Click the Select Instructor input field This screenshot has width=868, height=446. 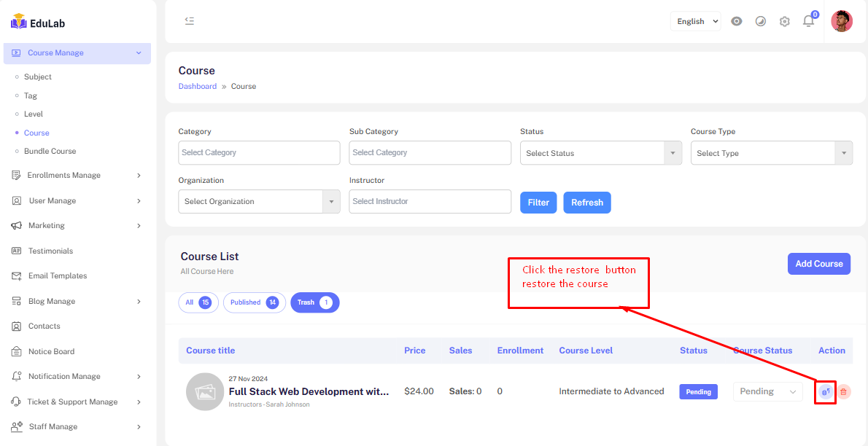pyautogui.click(x=430, y=201)
